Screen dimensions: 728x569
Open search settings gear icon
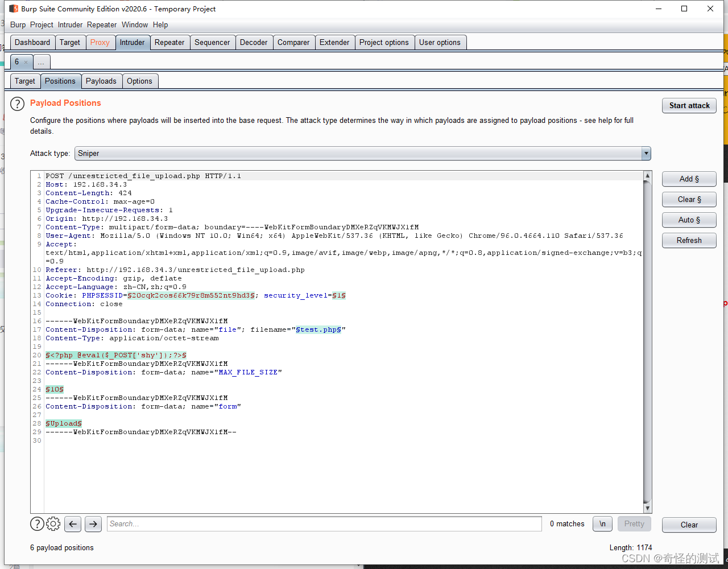[53, 523]
